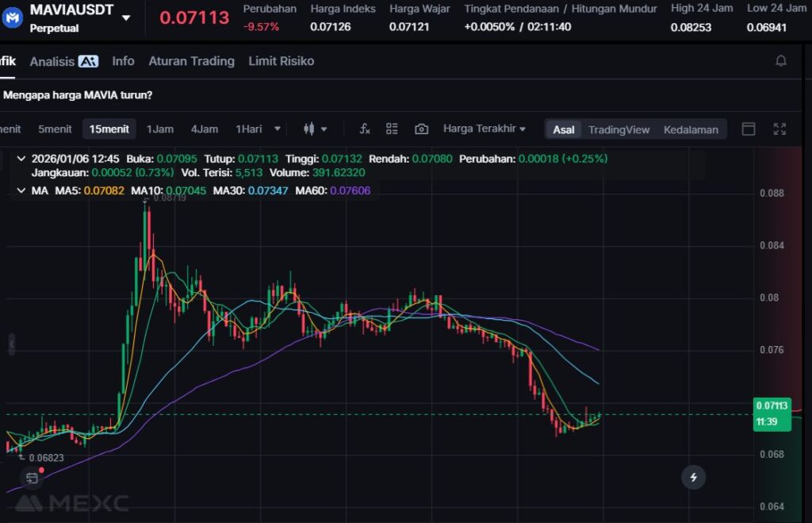This screenshot has width=812, height=523.
Task: Open the Aturan Trading tab
Action: click(x=191, y=61)
